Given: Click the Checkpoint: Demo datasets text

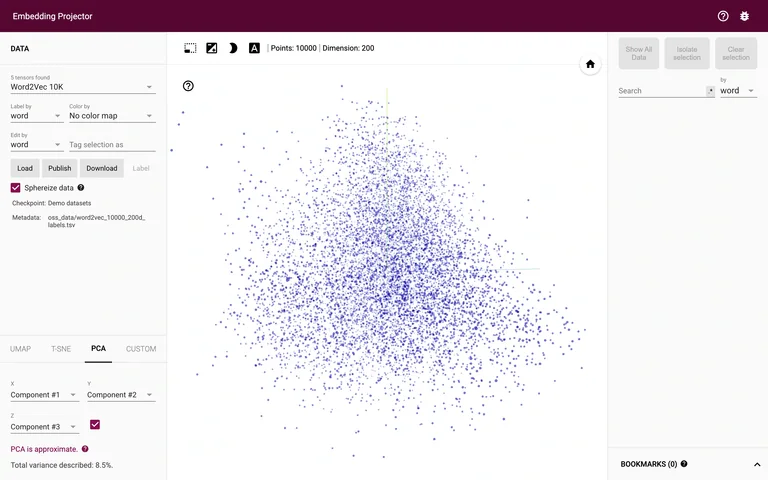Looking at the screenshot, I should pyautogui.click(x=51, y=203).
